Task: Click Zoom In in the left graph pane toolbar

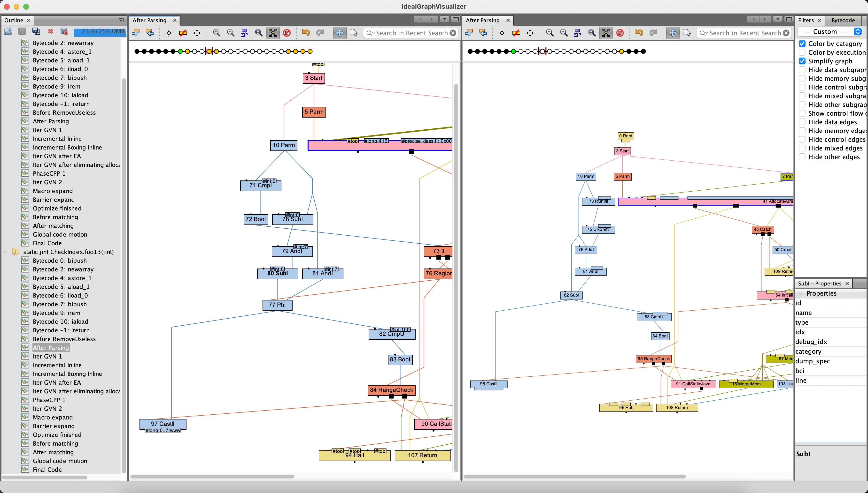Action: [x=216, y=33]
